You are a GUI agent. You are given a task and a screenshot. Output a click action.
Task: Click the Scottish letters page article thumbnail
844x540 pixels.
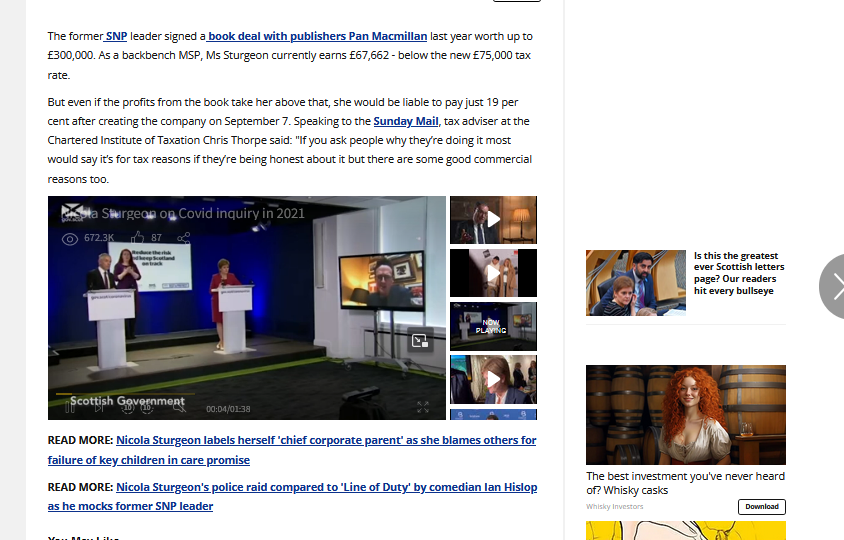coord(636,283)
